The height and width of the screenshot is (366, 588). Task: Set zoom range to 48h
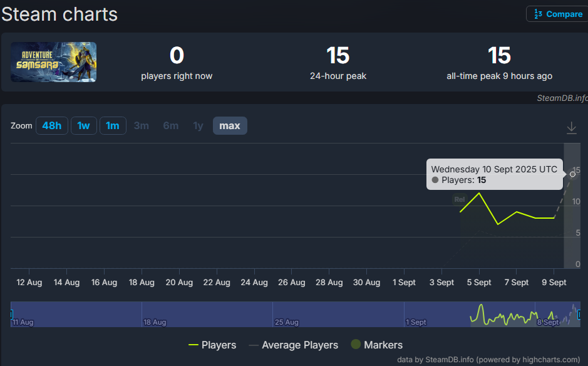52,126
